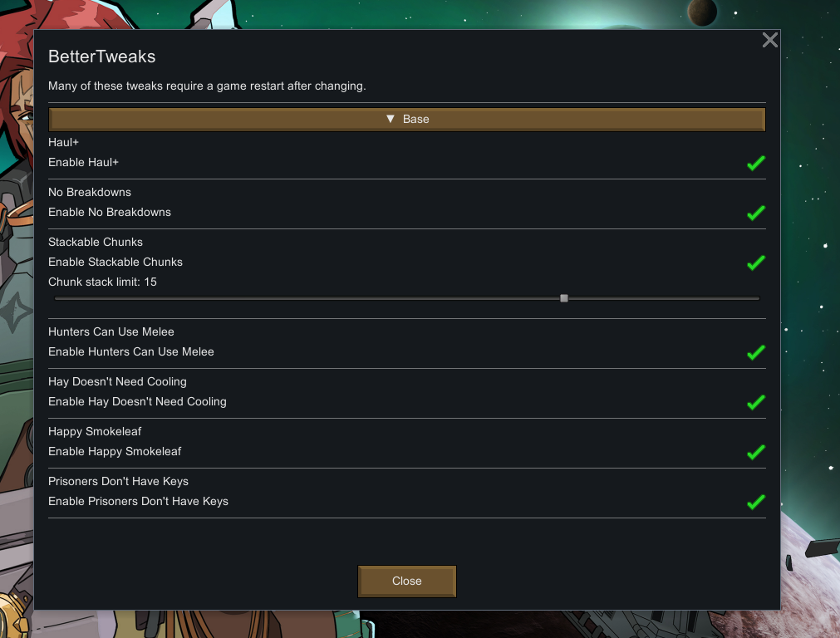Image resolution: width=840 pixels, height=638 pixels.
Task: Click the "Enable Happy Smokeleaf" label text
Action: [x=115, y=452]
